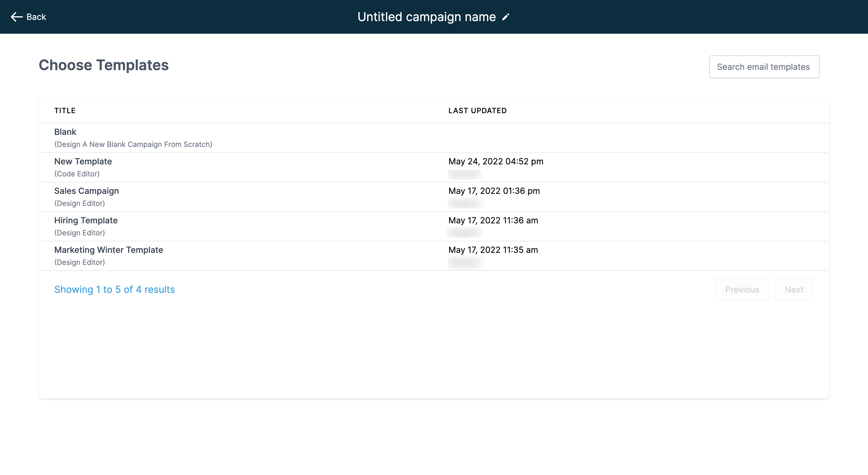
Task: Click the TITLE column header
Action: [x=65, y=111]
